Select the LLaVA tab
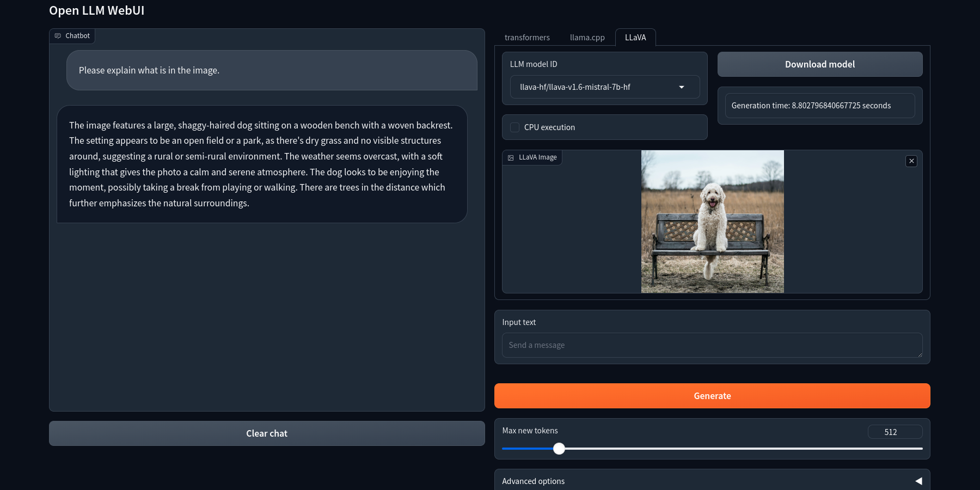 [x=635, y=37]
